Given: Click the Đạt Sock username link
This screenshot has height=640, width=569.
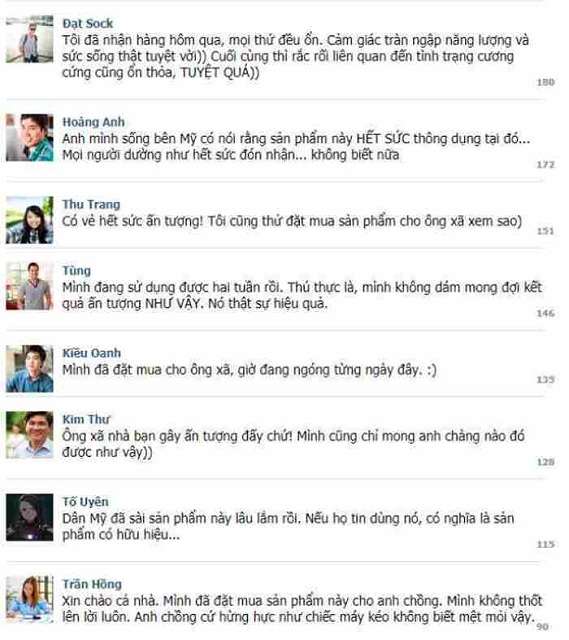Looking at the screenshot, I should 88,24.
